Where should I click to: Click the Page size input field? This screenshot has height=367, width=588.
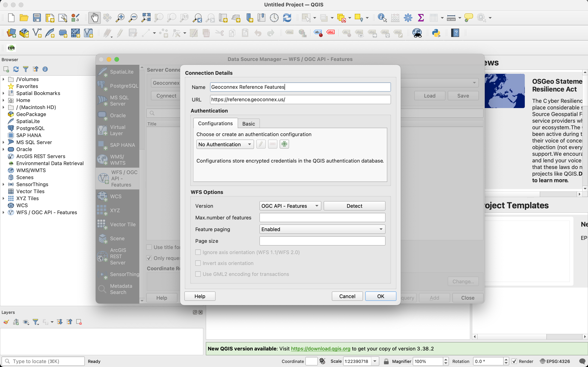(x=322, y=241)
